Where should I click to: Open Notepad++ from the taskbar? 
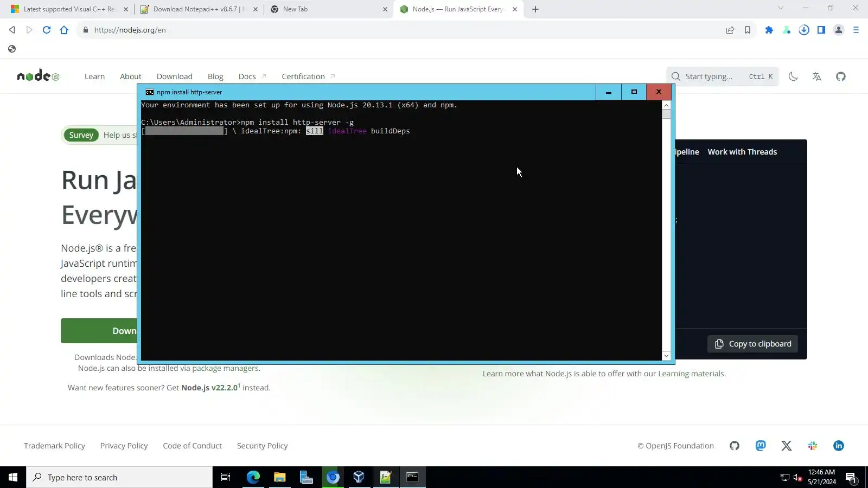[386, 477]
